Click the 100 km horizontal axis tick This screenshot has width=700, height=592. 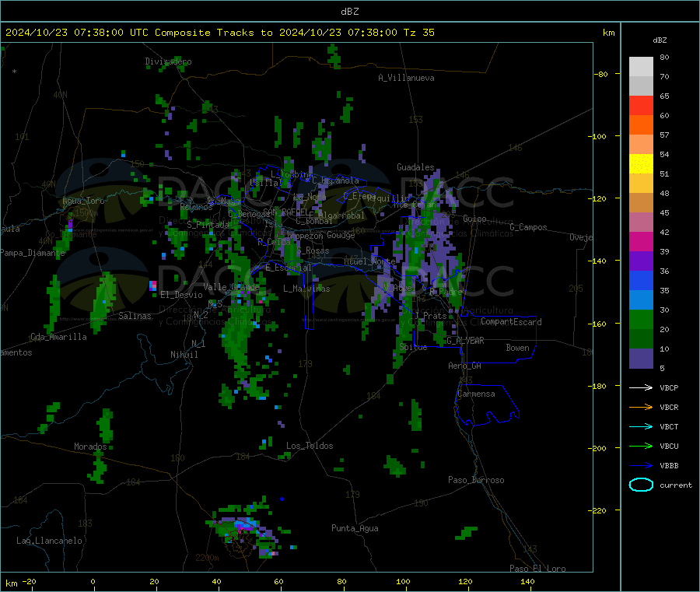pyautogui.click(x=403, y=581)
